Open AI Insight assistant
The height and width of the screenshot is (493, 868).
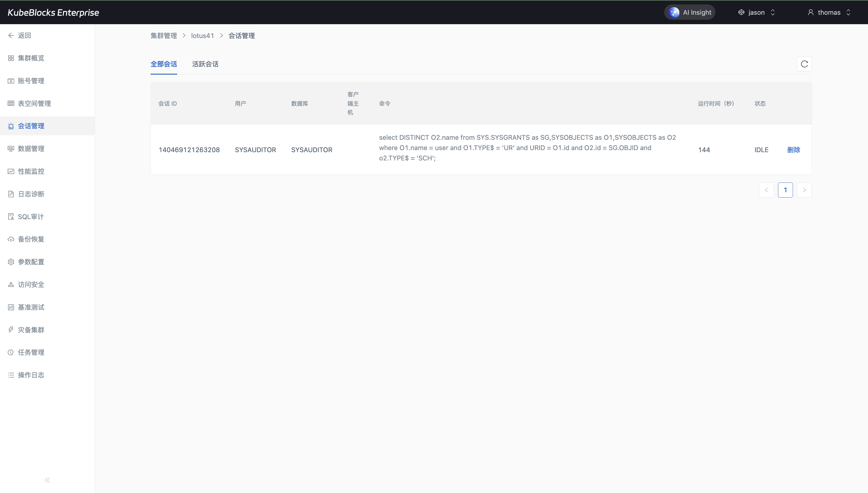click(689, 12)
